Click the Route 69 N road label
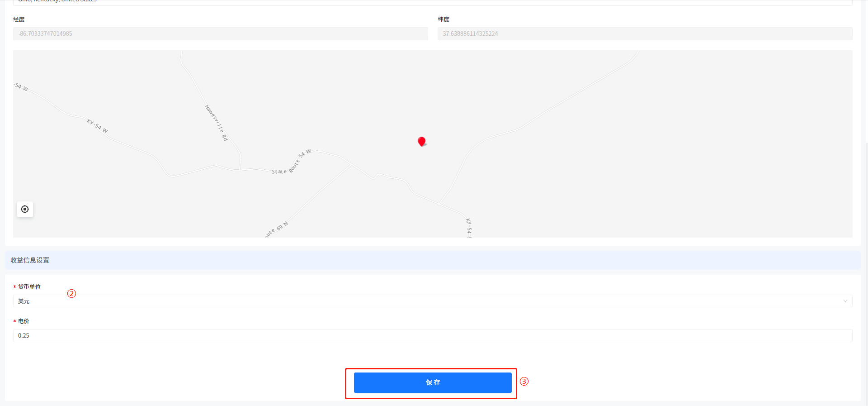The width and height of the screenshot is (868, 406). coord(276,229)
